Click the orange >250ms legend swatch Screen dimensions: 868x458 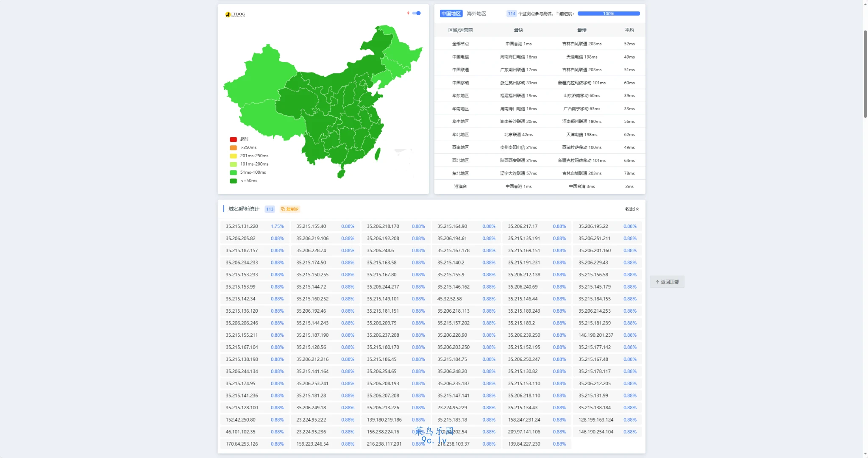tap(233, 147)
